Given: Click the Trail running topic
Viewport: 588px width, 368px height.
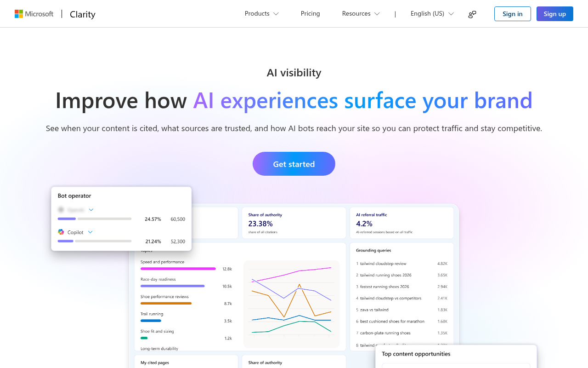Looking at the screenshot, I should [x=152, y=314].
